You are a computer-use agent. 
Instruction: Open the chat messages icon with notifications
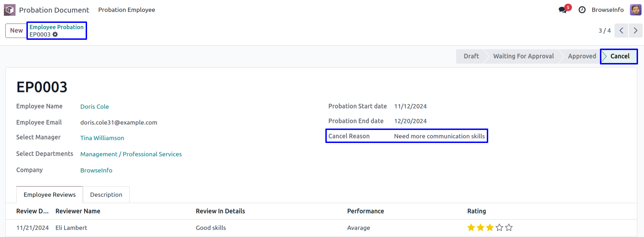point(563,10)
